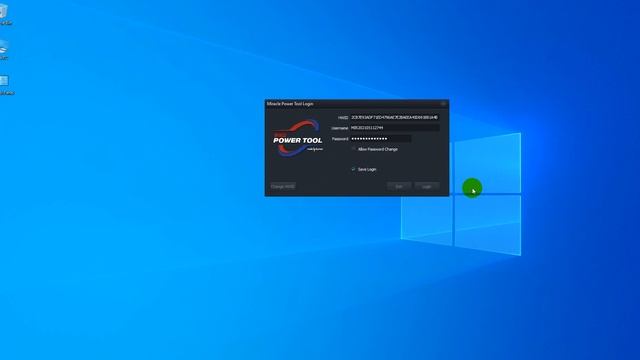Enable the Allow Password Change checkbox

(x=353, y=149)
